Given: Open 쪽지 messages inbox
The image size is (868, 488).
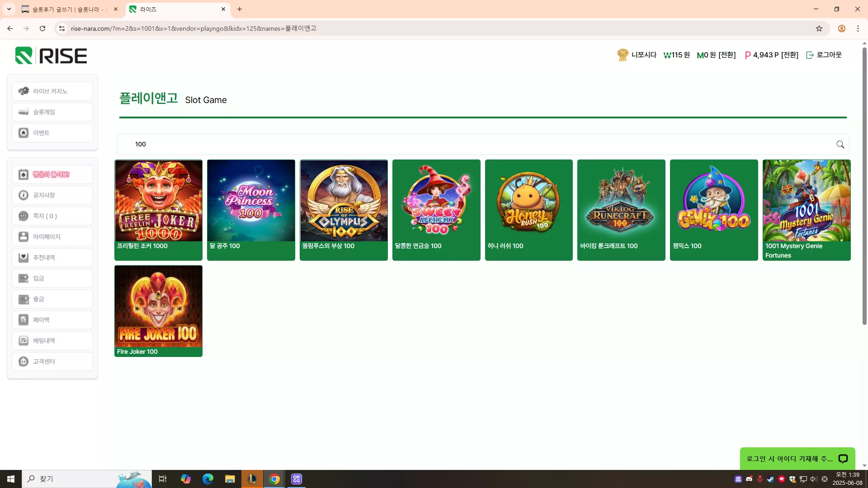Looking at the screenshot, I should click(x=52, y=216).
